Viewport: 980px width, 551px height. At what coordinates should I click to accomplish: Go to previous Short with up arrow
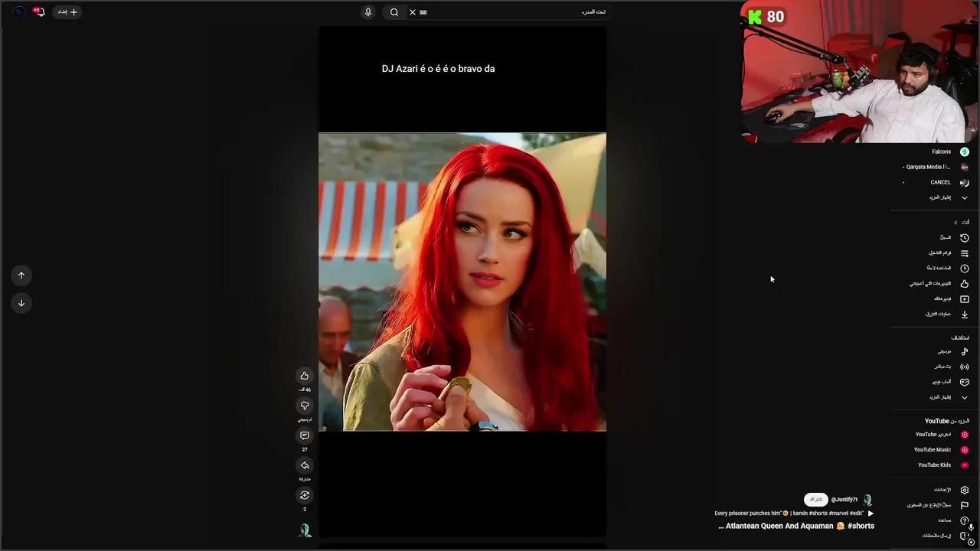coord(21,275)
